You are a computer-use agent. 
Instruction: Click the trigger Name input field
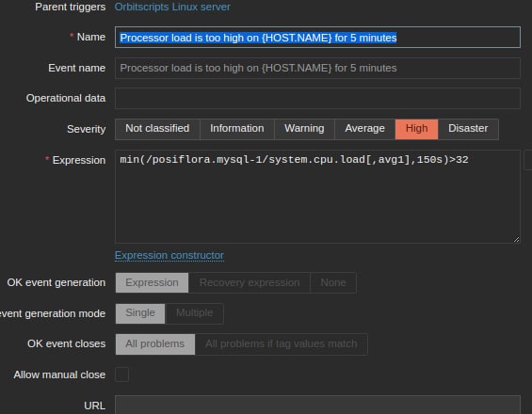317,38
